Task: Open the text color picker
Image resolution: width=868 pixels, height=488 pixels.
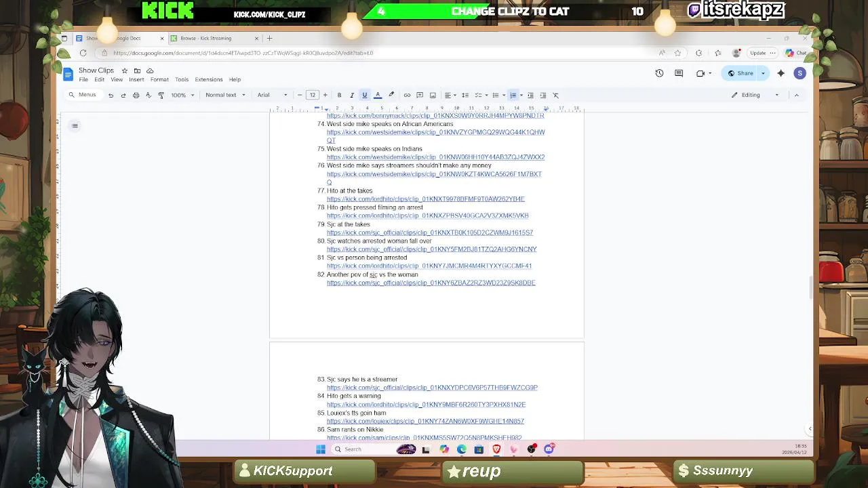Action: 378,95
